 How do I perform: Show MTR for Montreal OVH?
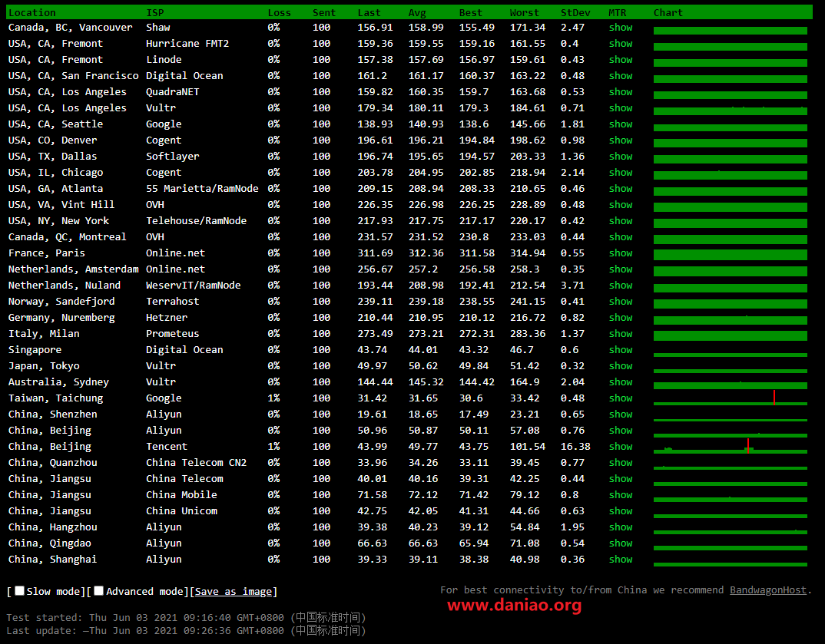621,237
